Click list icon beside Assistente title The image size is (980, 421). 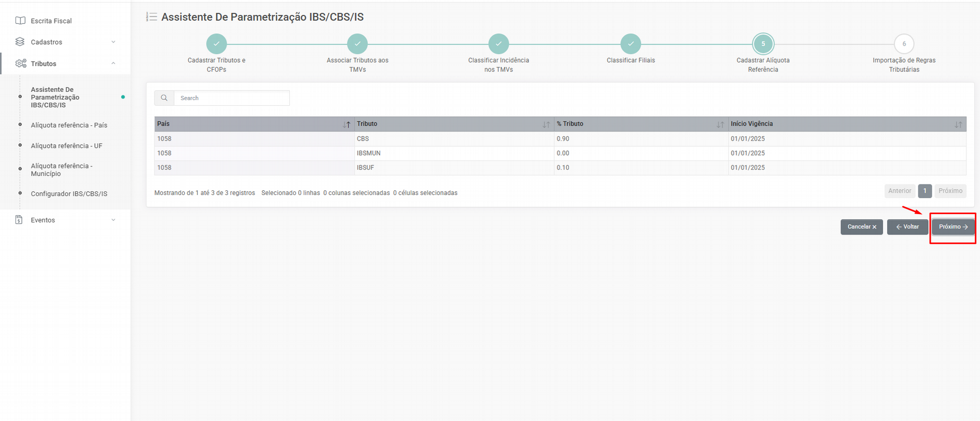151,17
